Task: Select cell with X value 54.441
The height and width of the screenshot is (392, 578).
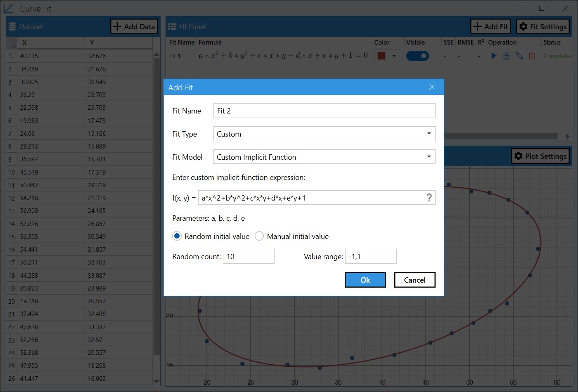Action: point(51,249)
